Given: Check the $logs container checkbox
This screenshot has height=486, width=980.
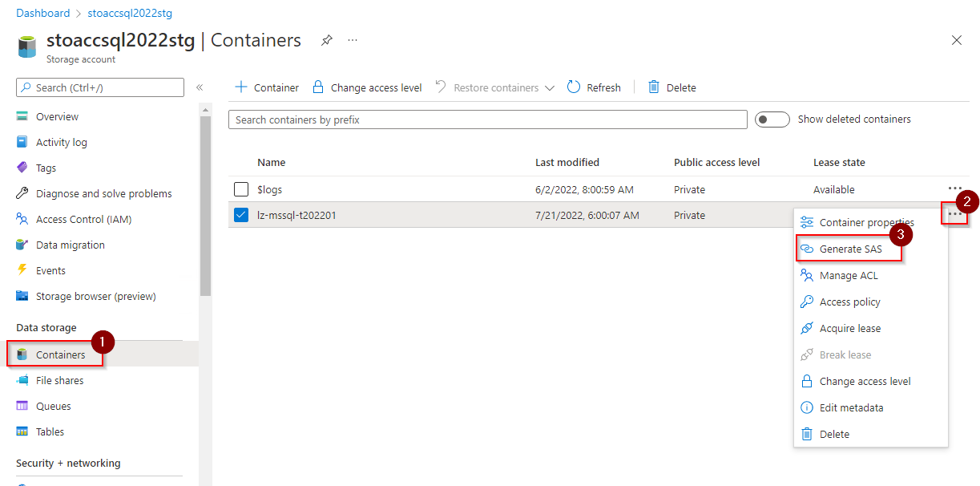Looking at the screenshot, I should [241, 190].
